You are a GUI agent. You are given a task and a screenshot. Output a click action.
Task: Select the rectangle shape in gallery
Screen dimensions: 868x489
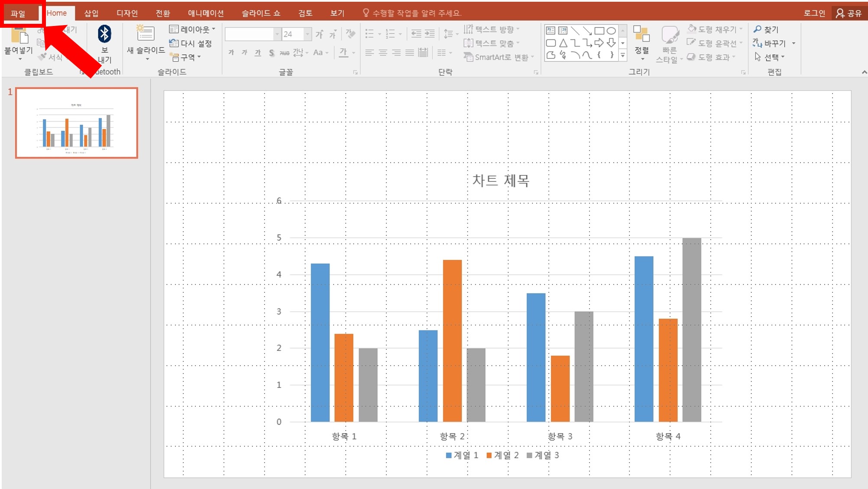(599, 31)
